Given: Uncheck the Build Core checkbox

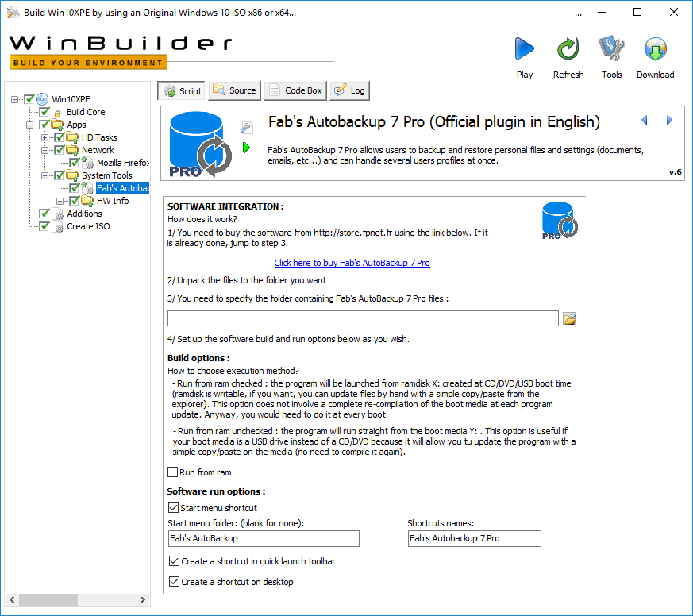Looking at the screenshot, I should click(x=44, y=112).
